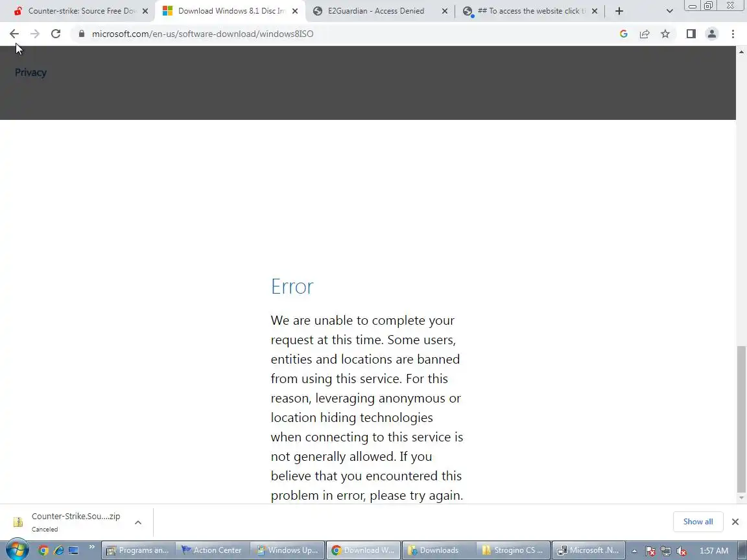This screenshot has height=560, width=747.
Task: Switch to '## To access the website' tab
Action: point(531,11)
